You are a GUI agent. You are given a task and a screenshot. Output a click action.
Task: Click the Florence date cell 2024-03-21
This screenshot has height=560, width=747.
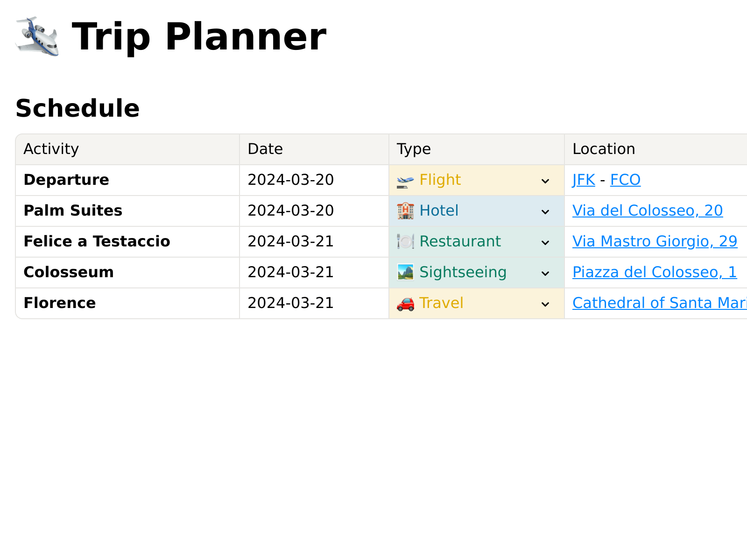tap(314, 303)
